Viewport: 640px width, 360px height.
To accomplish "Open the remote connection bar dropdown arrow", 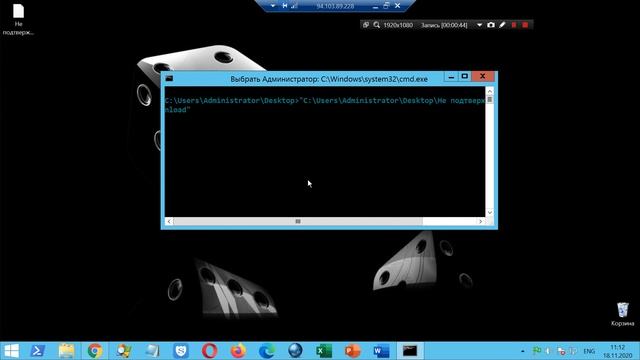I will 273,6.
